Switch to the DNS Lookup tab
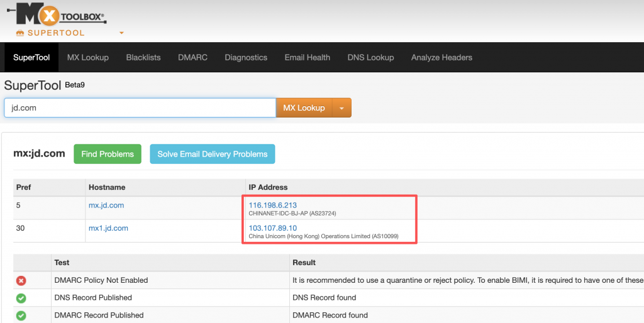The image size is (644, 323). 370,57
